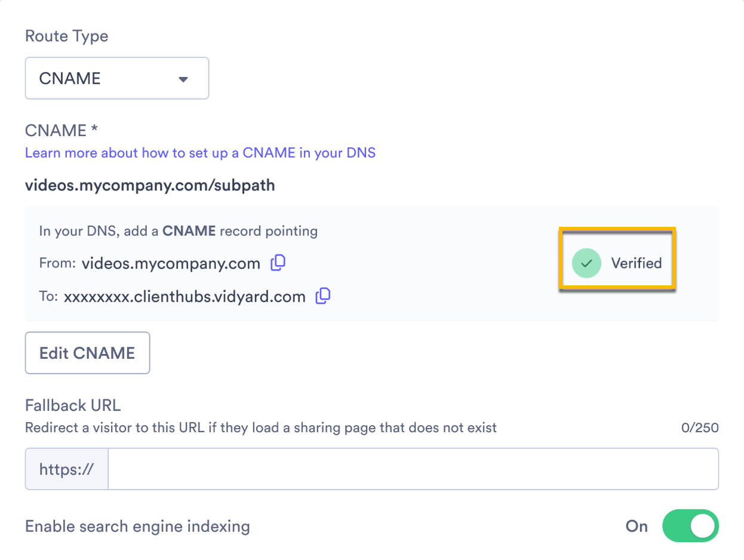Change the selected route type from CNAME
The height and width of the screenshot is (560, 744).
pyautogui.click(x=116, y=78)
